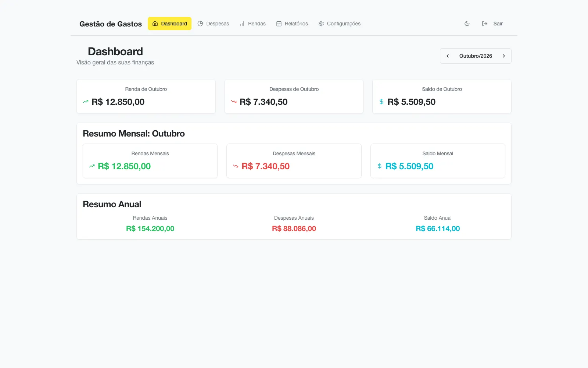Click trend-up icon in Renda de Outubro card
588x368 pixels.
pyautogui.click(x=86, y=102)
